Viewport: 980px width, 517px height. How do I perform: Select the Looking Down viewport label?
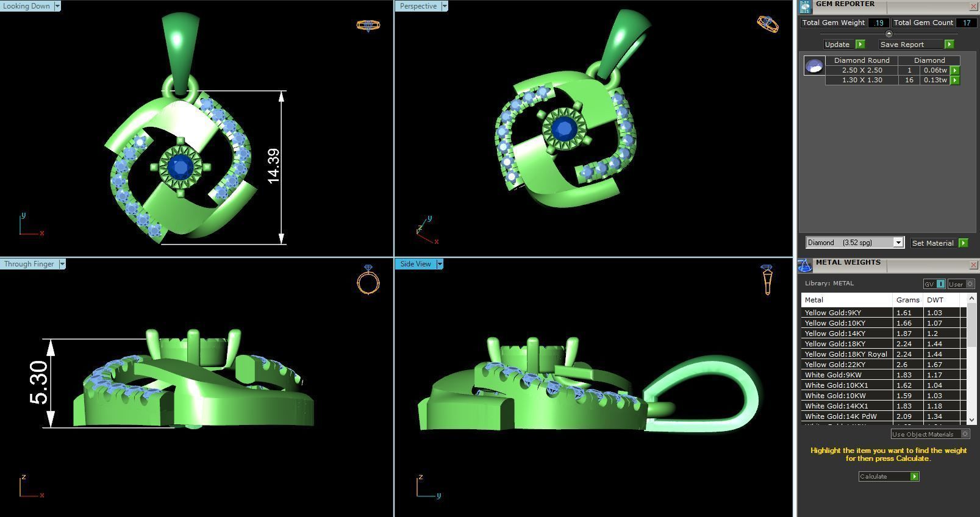click(27, 6)
